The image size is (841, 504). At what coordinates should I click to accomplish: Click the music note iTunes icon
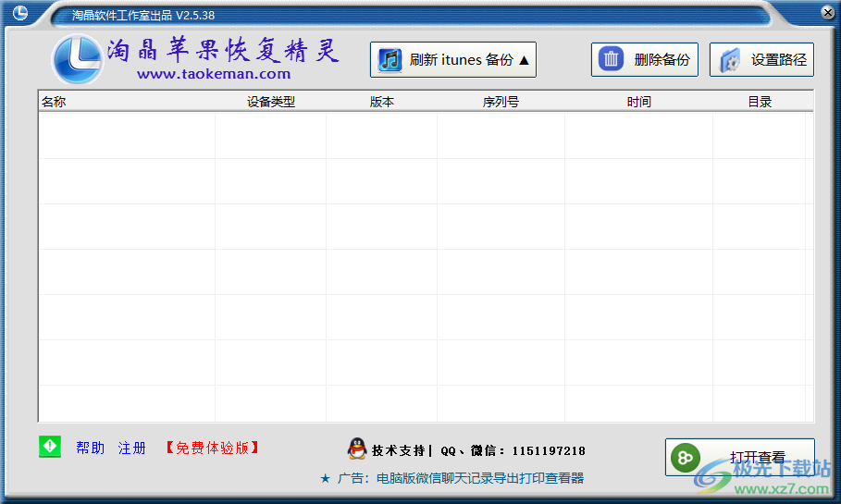click(x=390, y=59)
